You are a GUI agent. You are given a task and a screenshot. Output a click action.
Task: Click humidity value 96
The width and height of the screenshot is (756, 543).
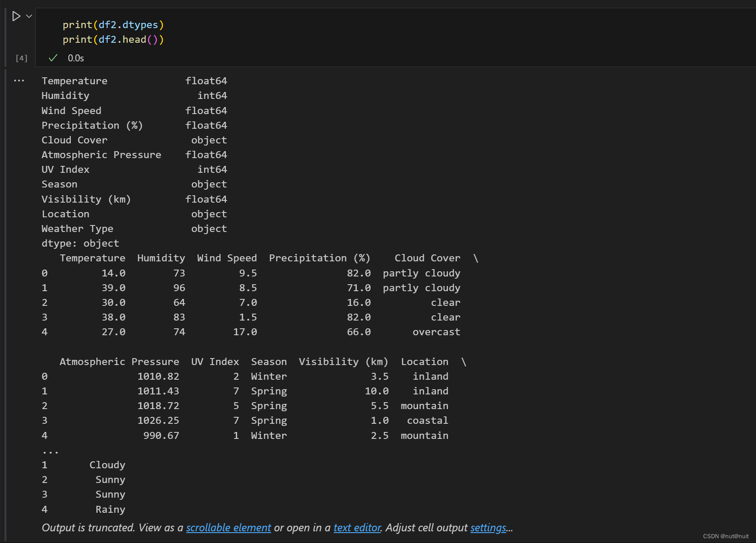pyautogui.click(x=179, y=288)
